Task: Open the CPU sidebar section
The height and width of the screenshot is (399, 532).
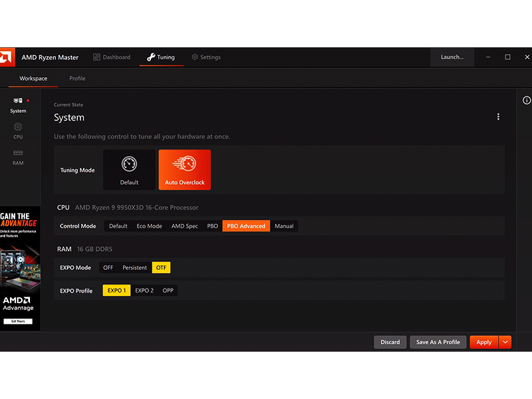Action: [18, 131]
